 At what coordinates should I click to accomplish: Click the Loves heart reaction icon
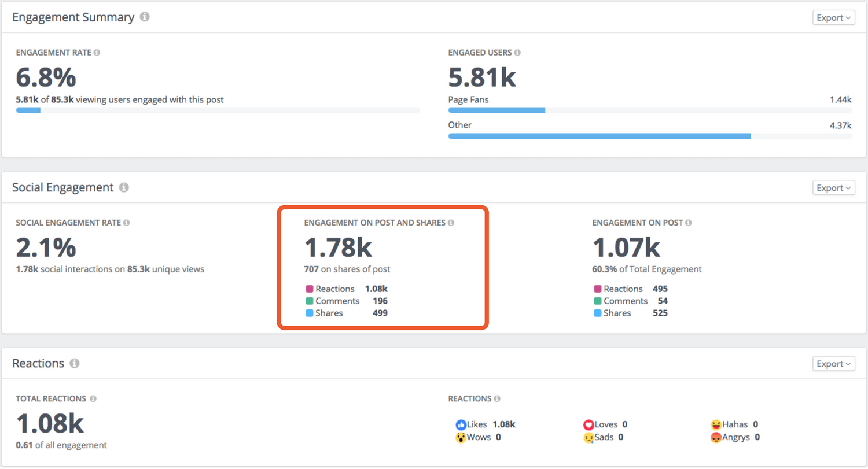[589, 424]
